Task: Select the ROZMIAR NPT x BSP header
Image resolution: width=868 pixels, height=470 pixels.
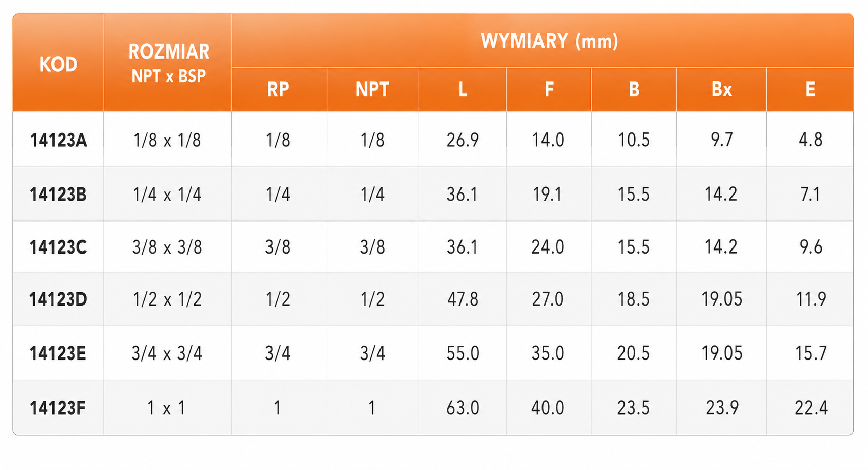Action: (x=169, y=64)
